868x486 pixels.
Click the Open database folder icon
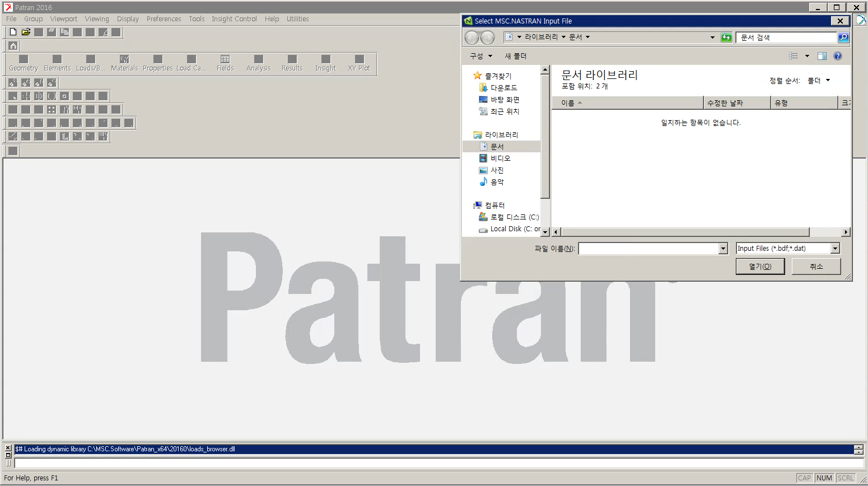pos(26,32)
